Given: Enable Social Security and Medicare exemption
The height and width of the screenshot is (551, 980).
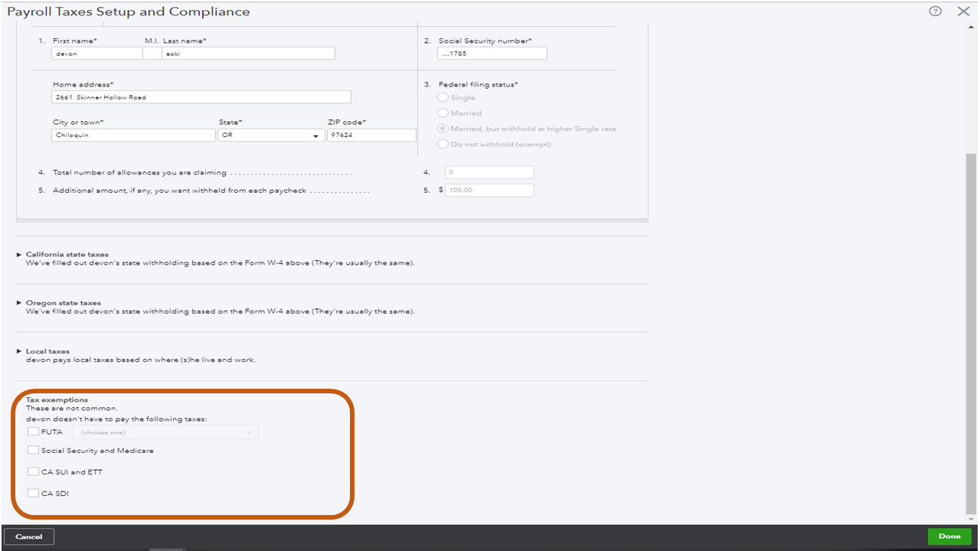Looking at the screenshot, I should (x=33, y=450).
